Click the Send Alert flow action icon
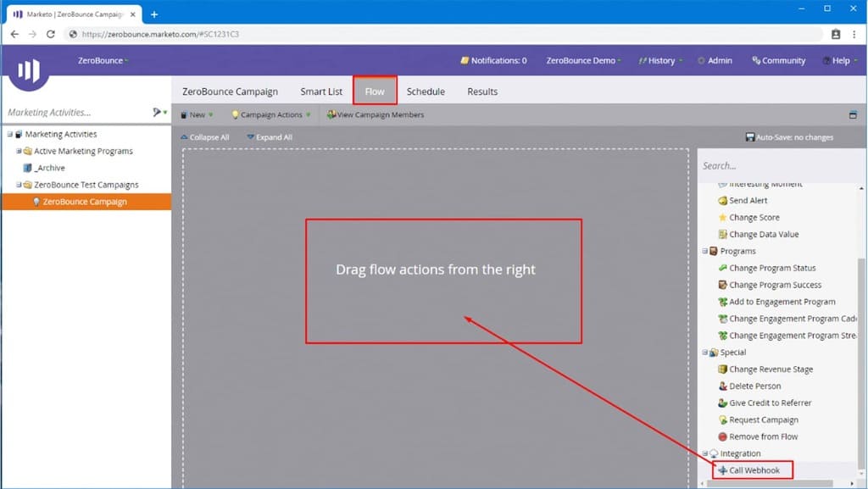The height and width of the screenshot is (489, 868). click(722, 201)
